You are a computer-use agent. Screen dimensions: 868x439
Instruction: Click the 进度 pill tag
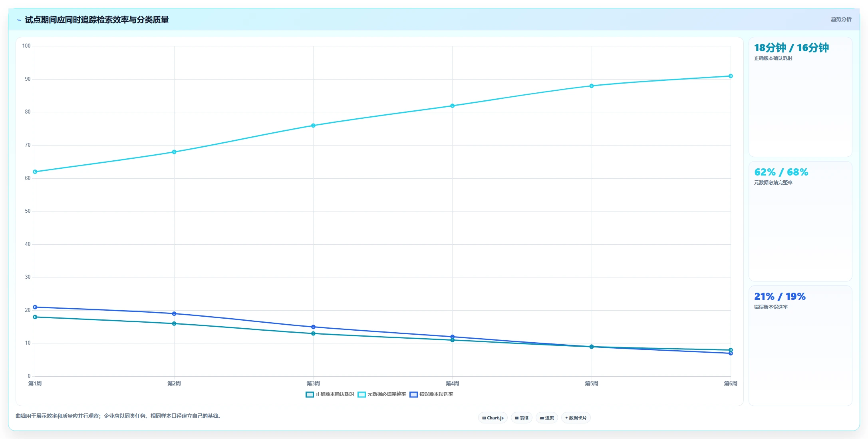point(547,418)
